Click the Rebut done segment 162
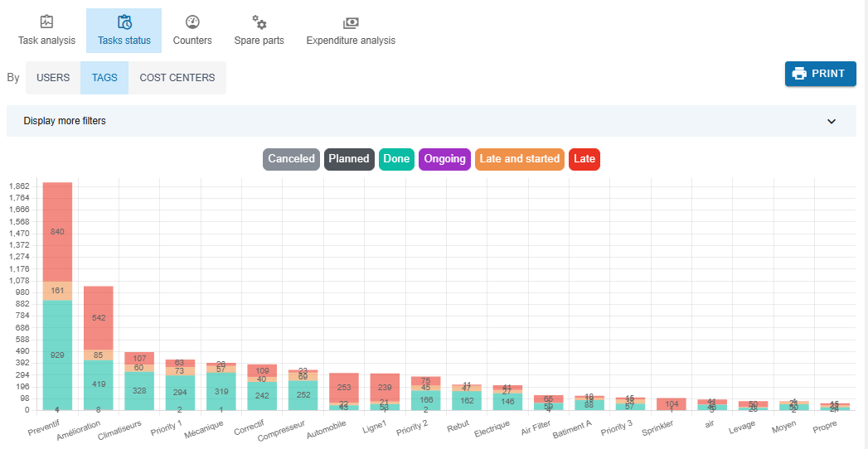The width and height of the screenshot is (868, 449). (468, 401)
